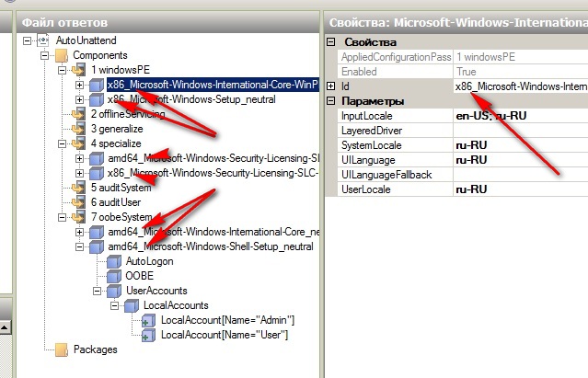Click x86 Security-Licensing-SLC cube icon

97,173
